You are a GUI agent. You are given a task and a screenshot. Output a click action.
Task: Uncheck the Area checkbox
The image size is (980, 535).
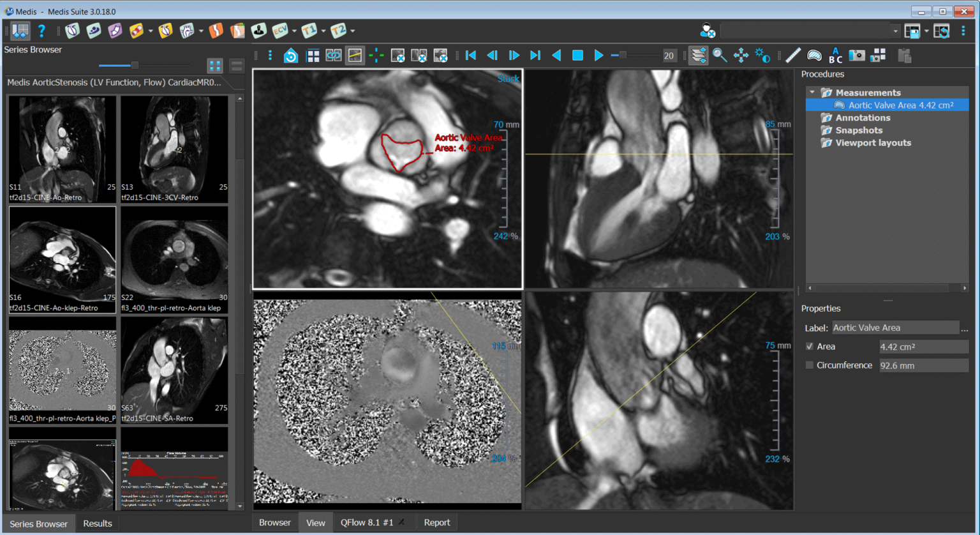click(810, 347)
